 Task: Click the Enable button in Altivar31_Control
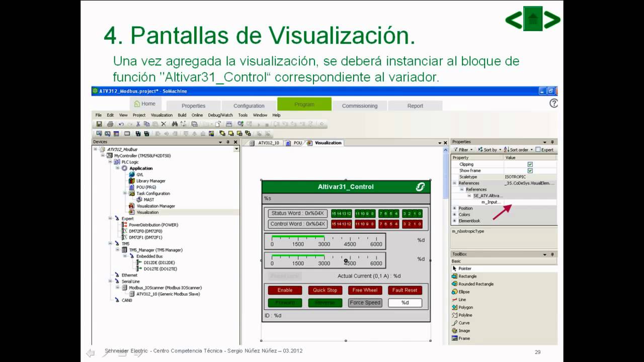[285, 290]
